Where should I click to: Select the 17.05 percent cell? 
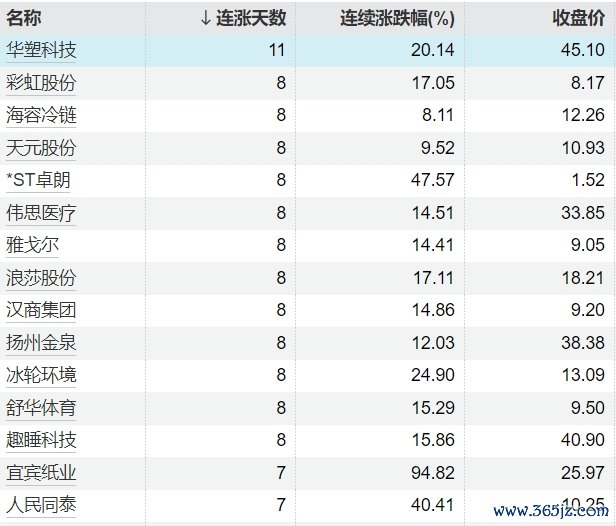(x=433, y=83)
